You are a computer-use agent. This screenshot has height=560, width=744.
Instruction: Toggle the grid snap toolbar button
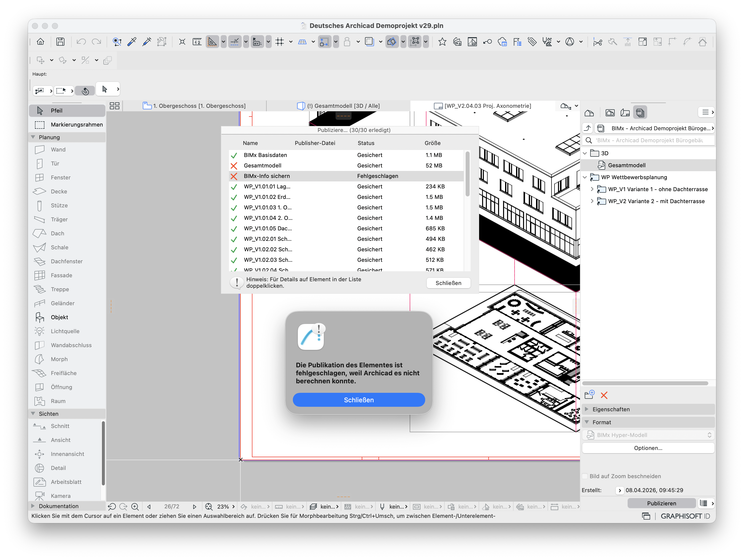(x=280, y=42)
